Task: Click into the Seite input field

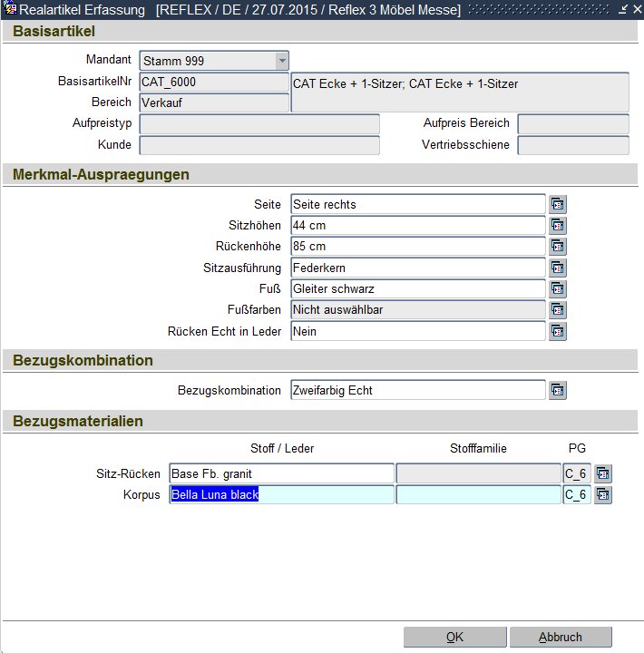Action: [417, 204]
